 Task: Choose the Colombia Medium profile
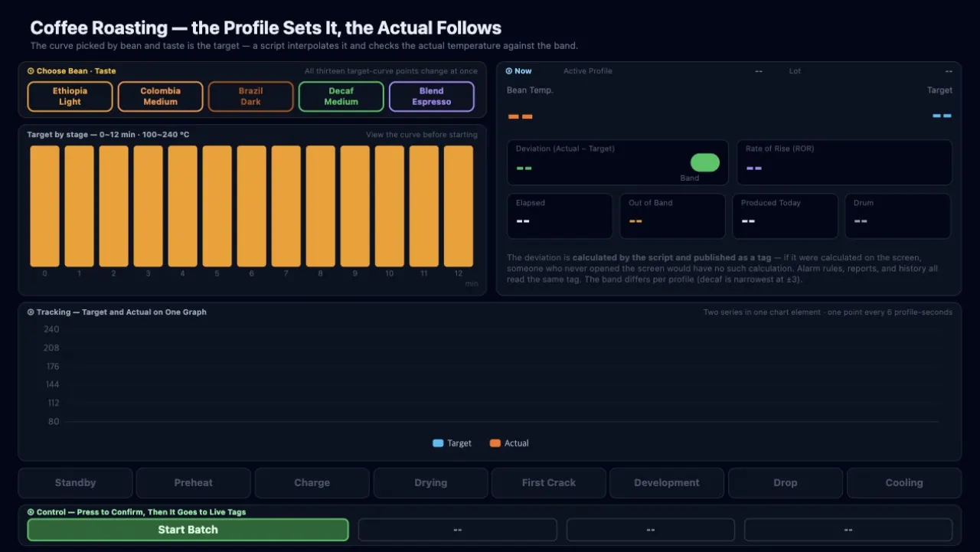(160, 96)
